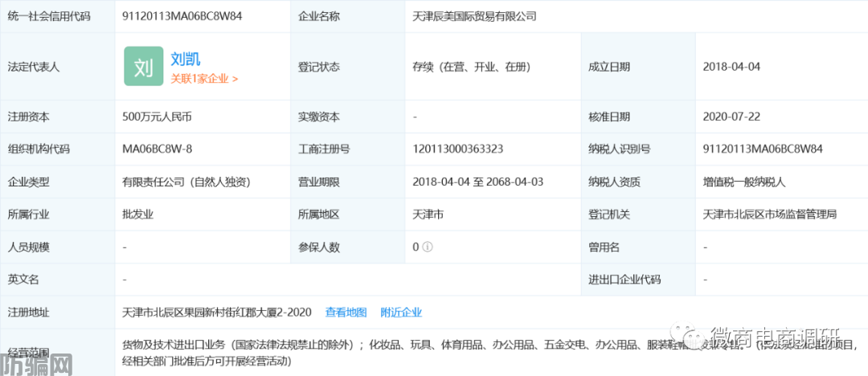
Task: Click status 存续（在营、开业、在册）
Action: pos(473,67)
